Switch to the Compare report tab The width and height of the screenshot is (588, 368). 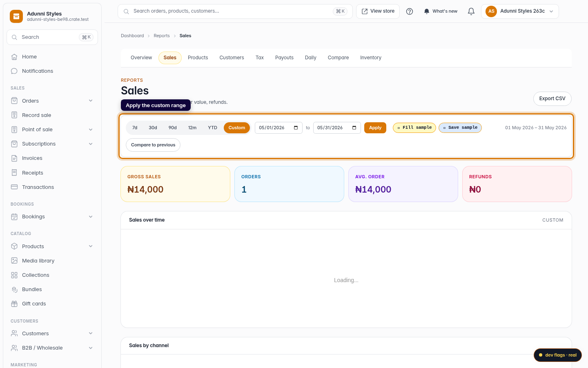(338, 58)
